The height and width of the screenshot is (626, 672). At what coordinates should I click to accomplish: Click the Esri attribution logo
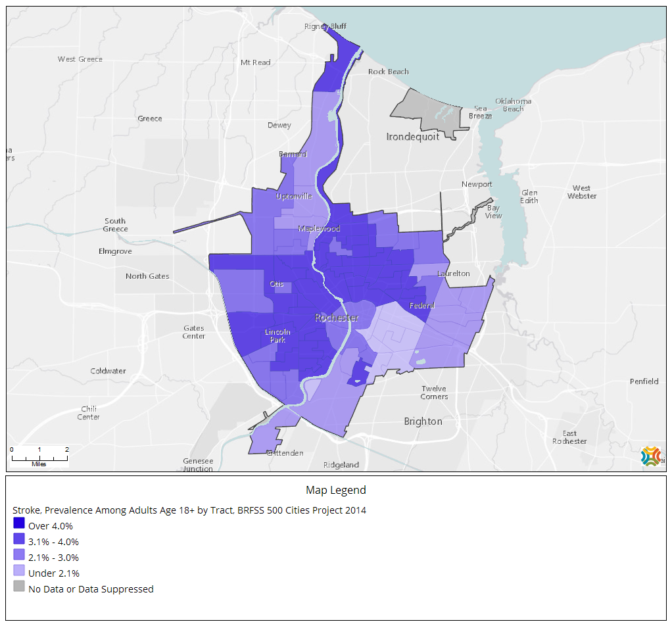coord(652,454)
